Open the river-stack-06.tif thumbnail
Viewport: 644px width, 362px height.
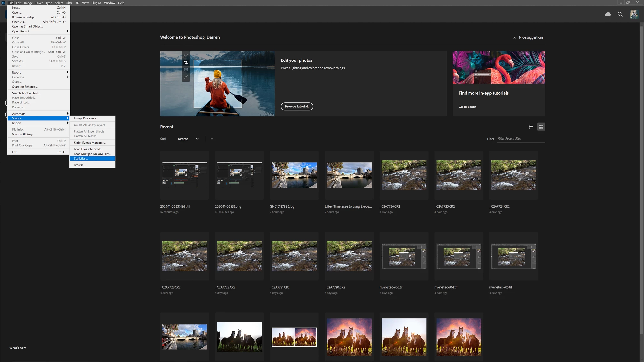click(x=404, y=256)
